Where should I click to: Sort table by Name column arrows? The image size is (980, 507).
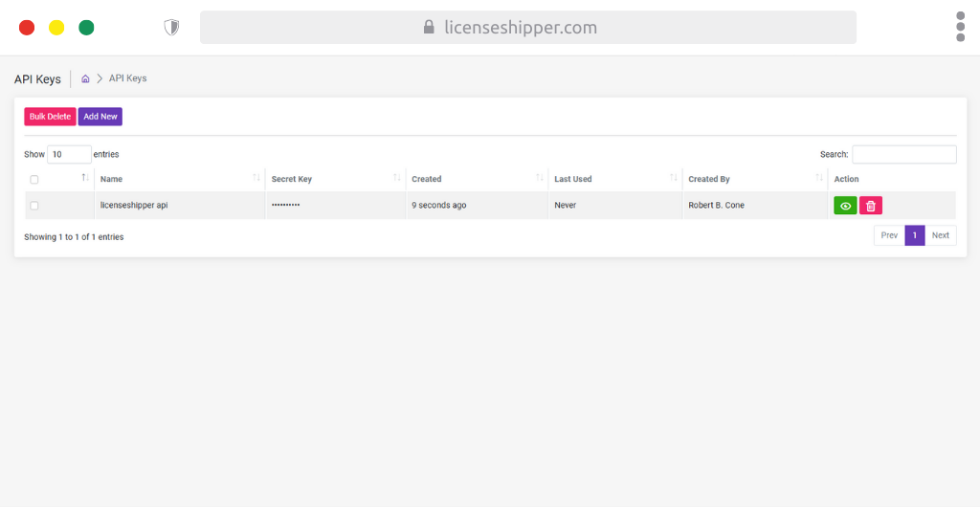point(256,179)
